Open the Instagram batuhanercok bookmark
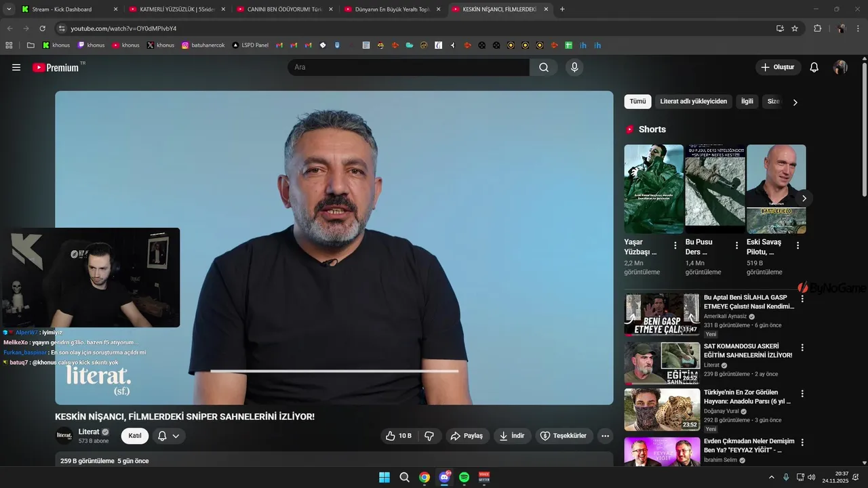 [203, 45]
